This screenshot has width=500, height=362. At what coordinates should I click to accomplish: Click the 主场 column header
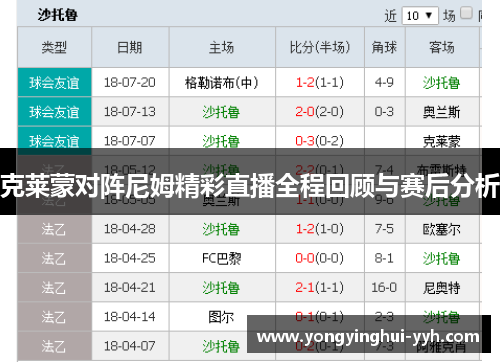click(x=222, y=47)
